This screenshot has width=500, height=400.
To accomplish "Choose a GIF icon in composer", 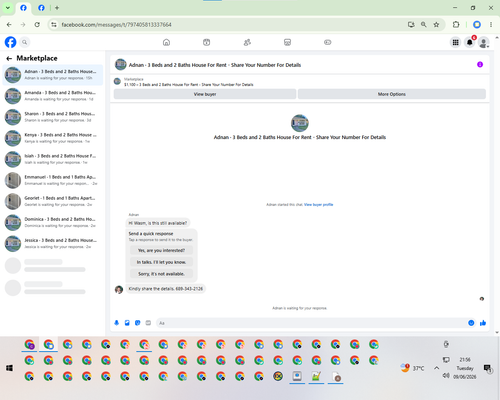I will tap(148, 323).
